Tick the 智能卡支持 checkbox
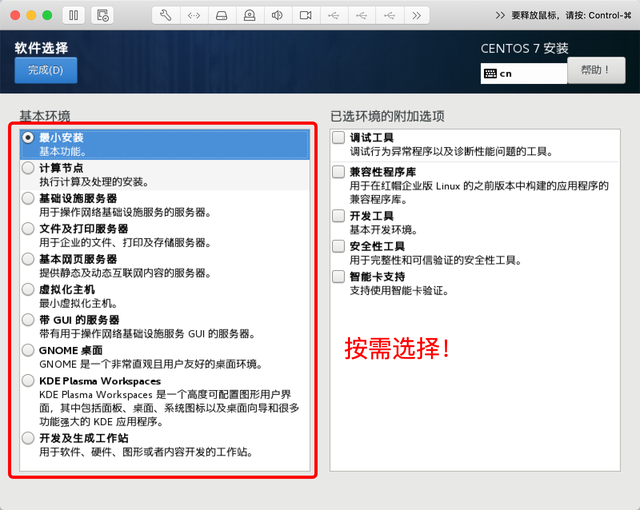Screen dimensions: 640x510 [338, 277]
